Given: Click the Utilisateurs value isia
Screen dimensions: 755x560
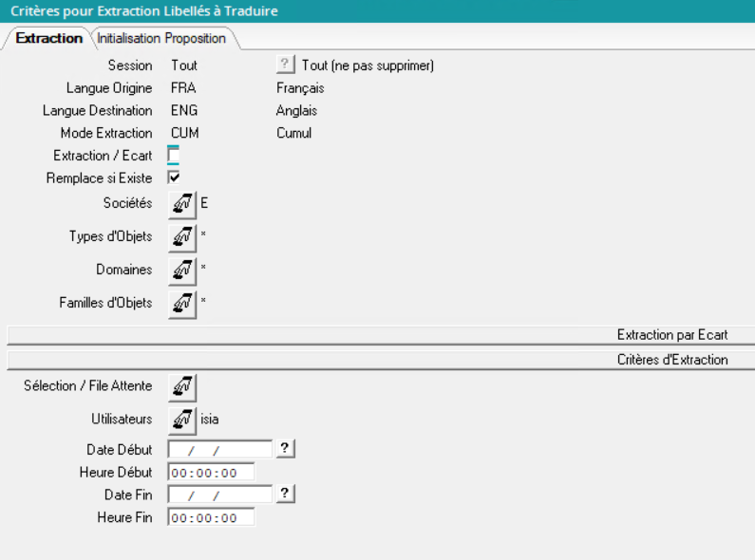Looking at the screenshot, I should 210,420.
